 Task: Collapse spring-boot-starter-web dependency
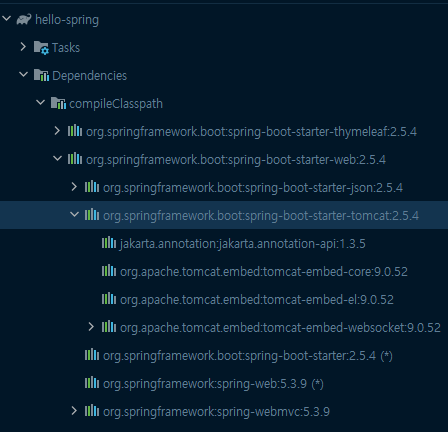pos(57,159)
